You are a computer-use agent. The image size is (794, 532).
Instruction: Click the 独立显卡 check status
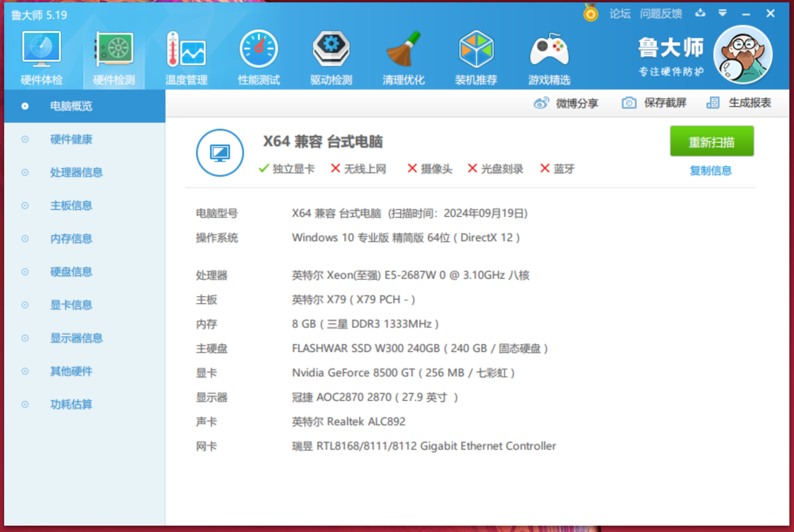click(286, 169)
